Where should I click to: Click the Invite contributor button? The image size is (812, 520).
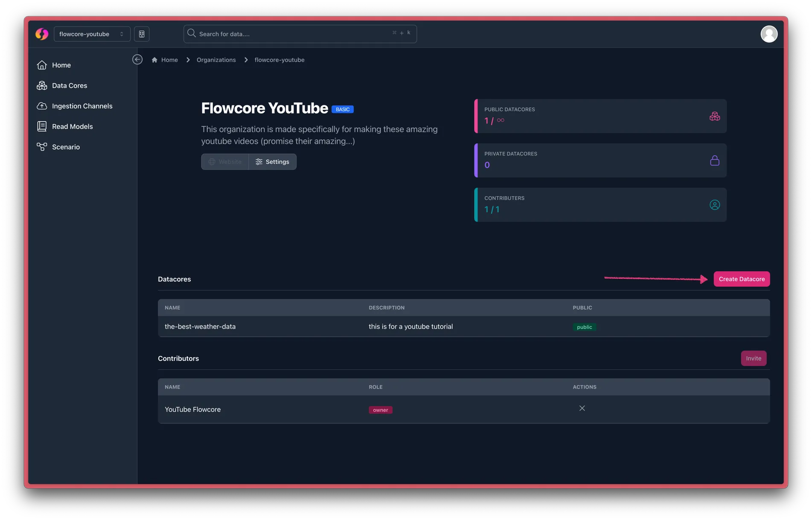coord(754,358)
